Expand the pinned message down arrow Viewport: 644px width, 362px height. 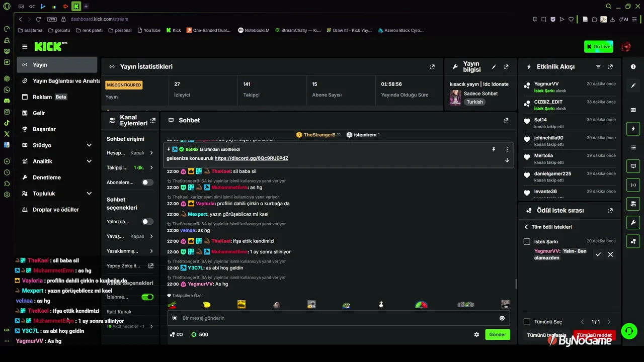tap(507, 160)
